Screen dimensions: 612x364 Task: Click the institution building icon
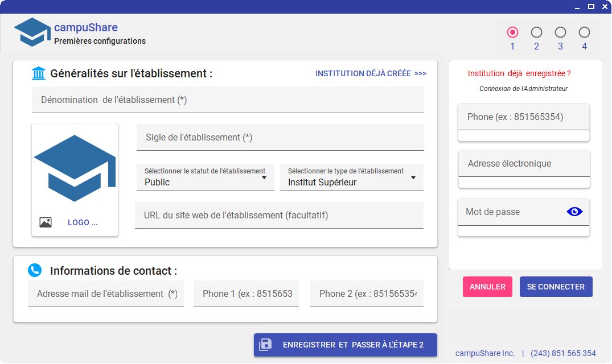39,73
